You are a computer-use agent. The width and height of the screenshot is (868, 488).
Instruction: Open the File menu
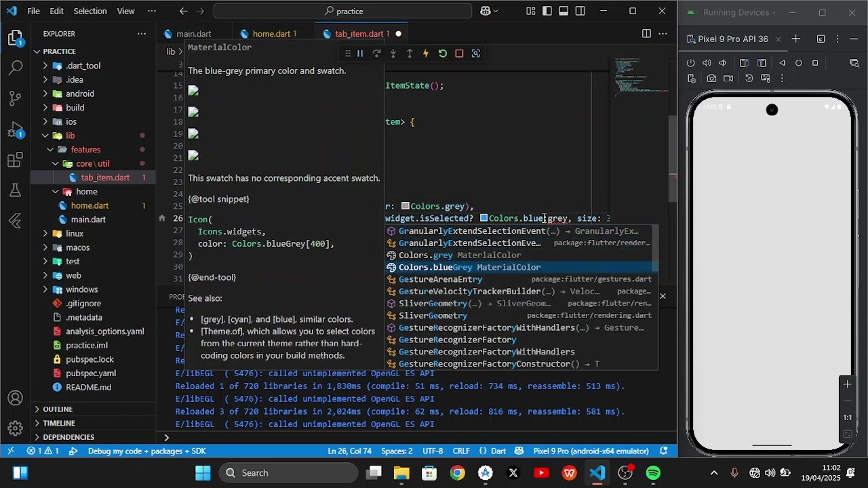[x=33, y=11]
